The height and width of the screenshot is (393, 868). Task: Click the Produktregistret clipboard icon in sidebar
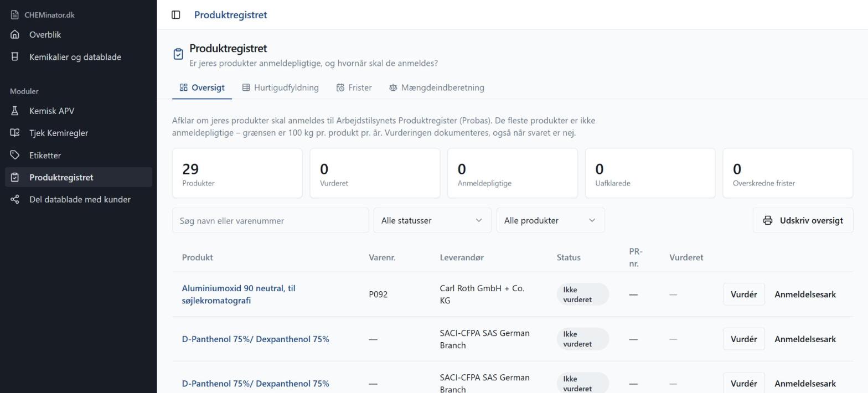[15, 177]
